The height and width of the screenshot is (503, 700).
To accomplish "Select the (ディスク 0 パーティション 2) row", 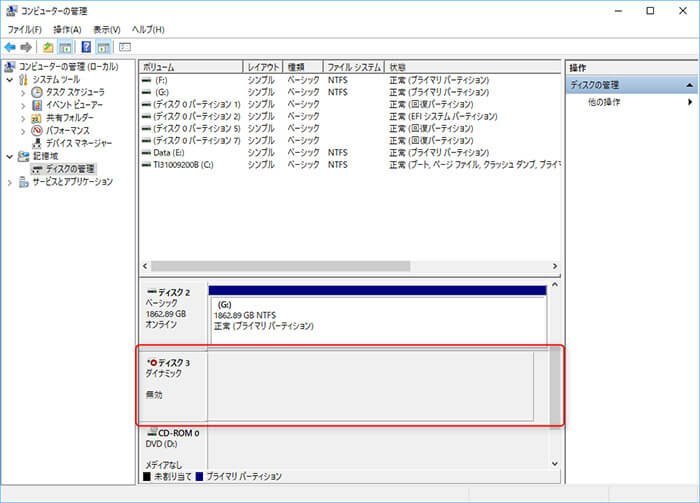I will click(350, 116).
